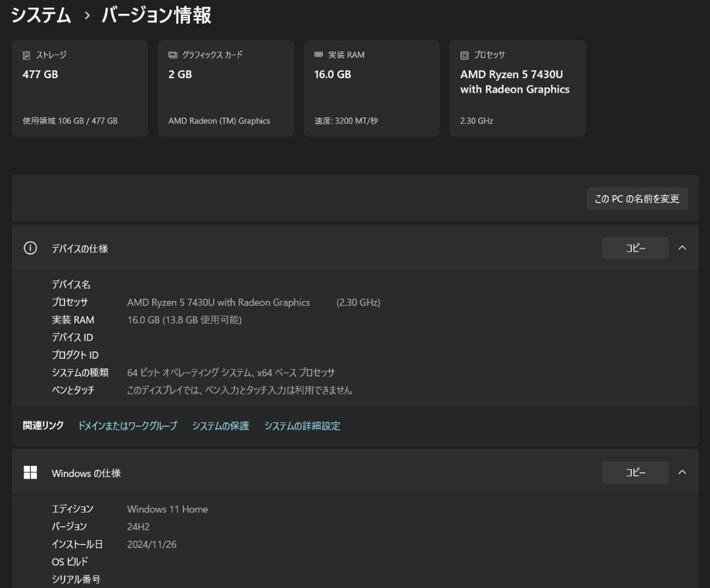
Task: Open the システムの保護 link
Action: point(220,426)
